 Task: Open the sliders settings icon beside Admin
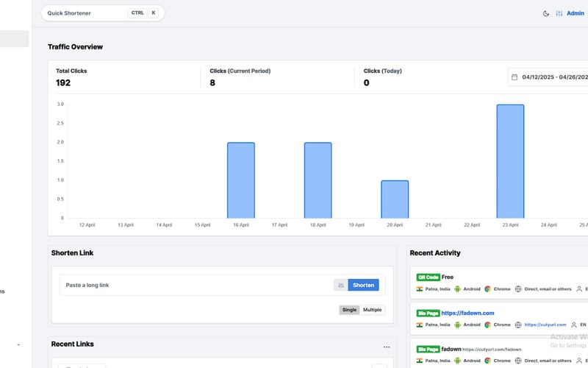point(559,13)
